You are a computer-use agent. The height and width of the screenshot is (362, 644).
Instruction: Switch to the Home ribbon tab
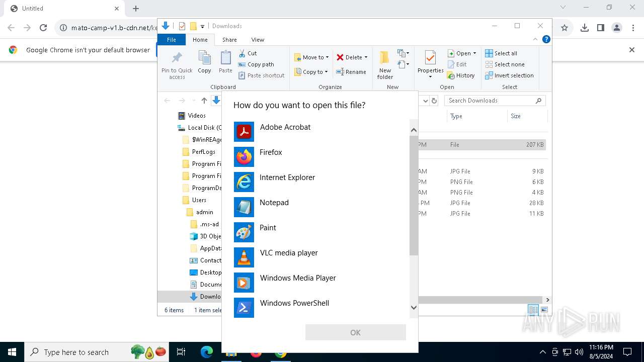tap(200, 40)
